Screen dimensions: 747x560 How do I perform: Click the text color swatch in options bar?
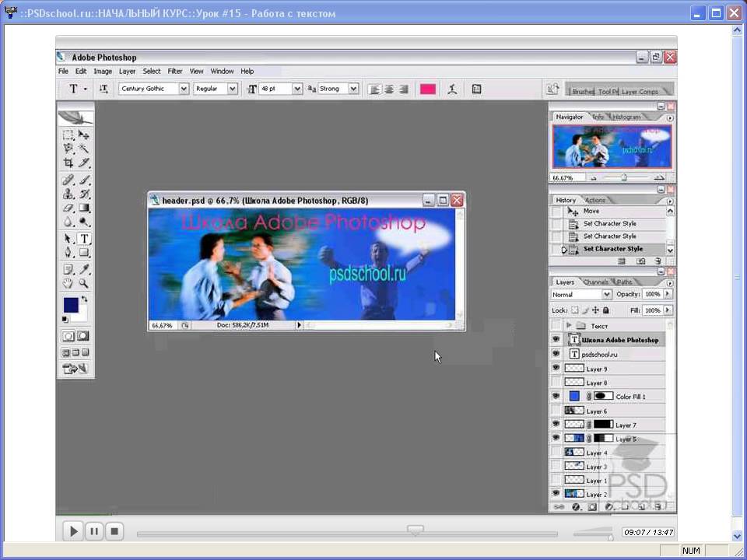point(427,89)
